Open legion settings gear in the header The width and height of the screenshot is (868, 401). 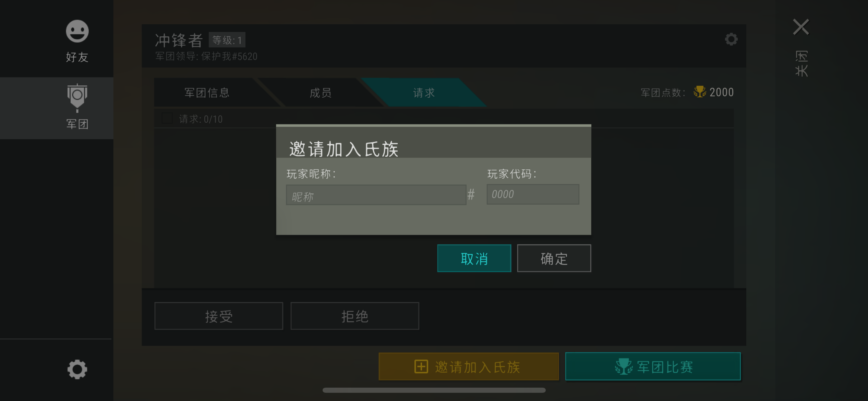click(x=731, y=39)
